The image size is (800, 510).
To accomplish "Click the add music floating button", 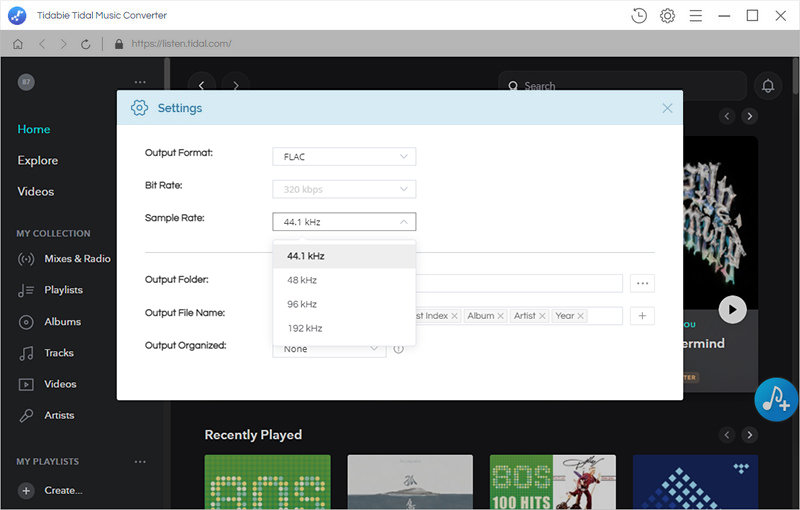I will click(x=776, y=399).
